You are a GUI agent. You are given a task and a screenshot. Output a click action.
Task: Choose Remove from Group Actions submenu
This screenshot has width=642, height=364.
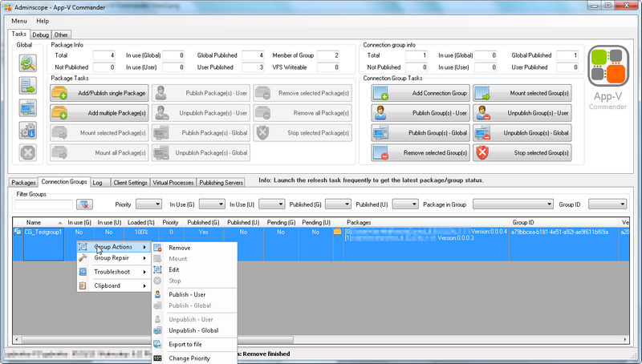tap(195, 248)
